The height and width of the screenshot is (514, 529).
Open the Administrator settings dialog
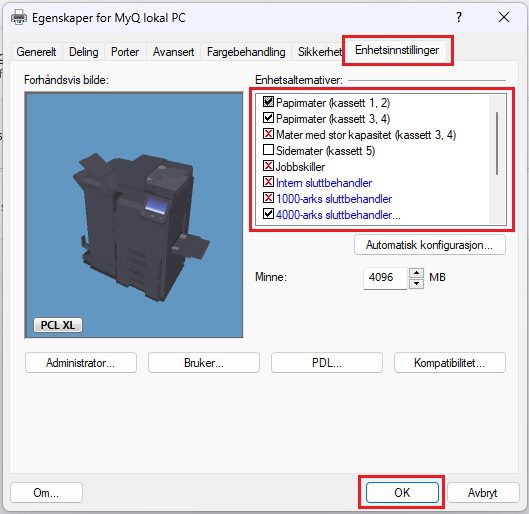81,363
